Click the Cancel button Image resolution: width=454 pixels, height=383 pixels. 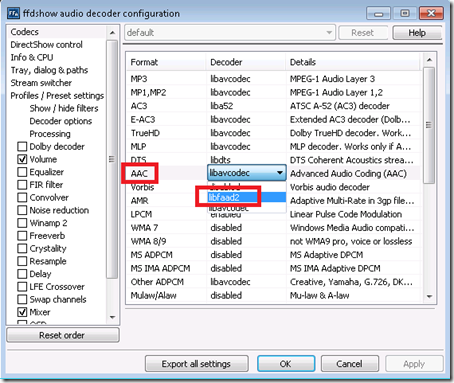(x=349, y=364)
